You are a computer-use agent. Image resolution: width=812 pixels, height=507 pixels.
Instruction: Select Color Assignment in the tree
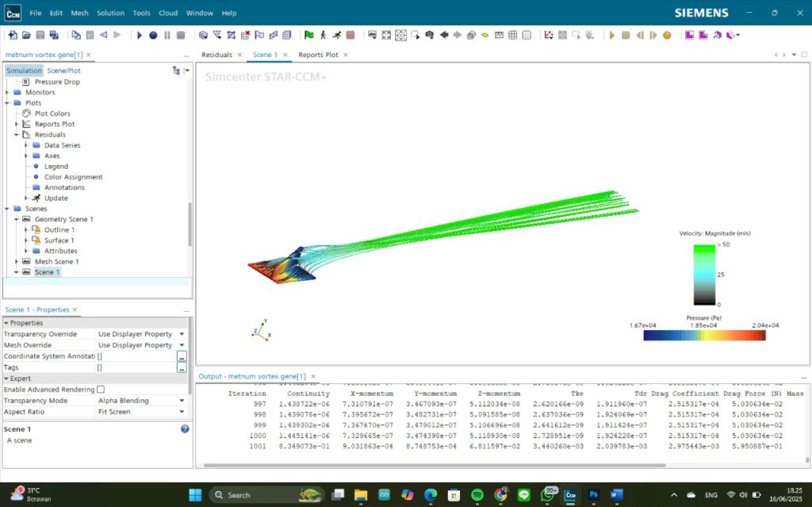coord(73,177)
